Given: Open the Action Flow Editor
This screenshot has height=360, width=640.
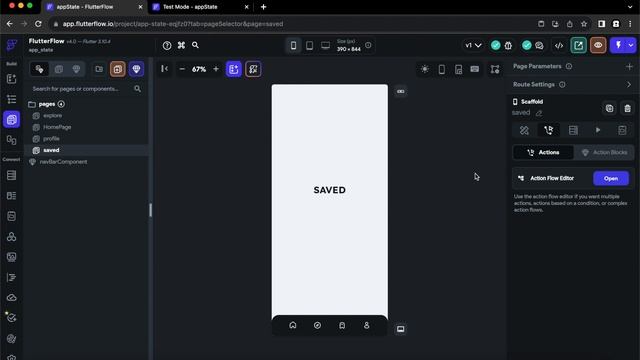Looking at the screenshot, I should click(x=611, y=178).
